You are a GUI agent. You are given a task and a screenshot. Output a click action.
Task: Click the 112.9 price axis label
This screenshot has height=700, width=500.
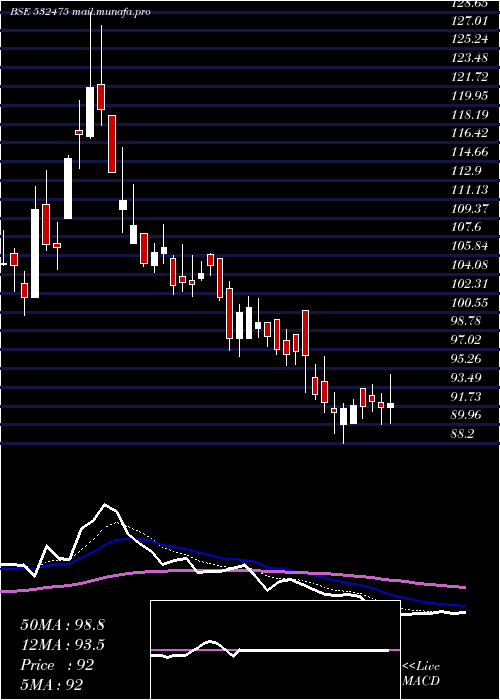pos(467,171)
